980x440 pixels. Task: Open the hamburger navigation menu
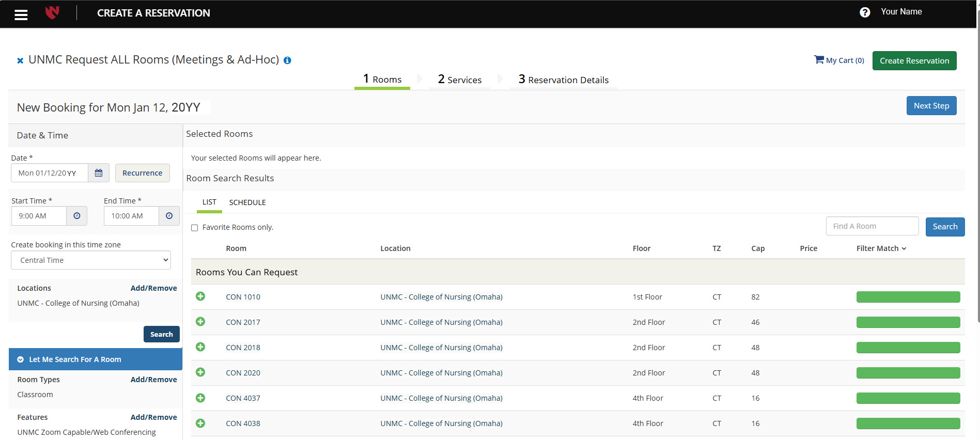(21, 14)
